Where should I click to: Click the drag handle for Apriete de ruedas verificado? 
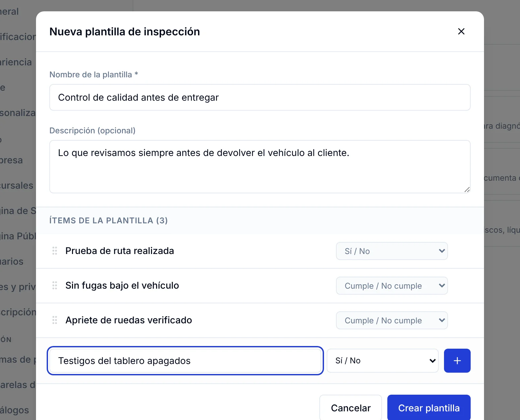coord(55,320)
